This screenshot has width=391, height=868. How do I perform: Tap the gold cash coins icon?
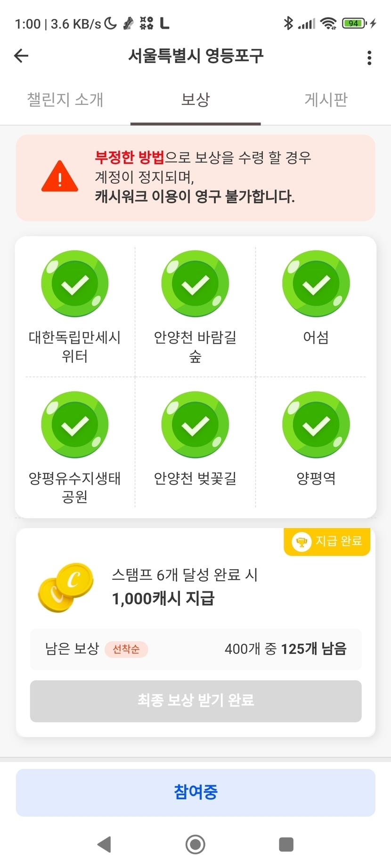(x=65, y=587)
